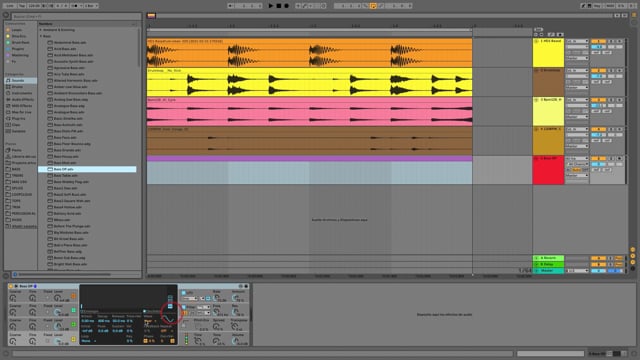
Task: Open the Operator filter type dropdown
Action: [x=203, y=307]
